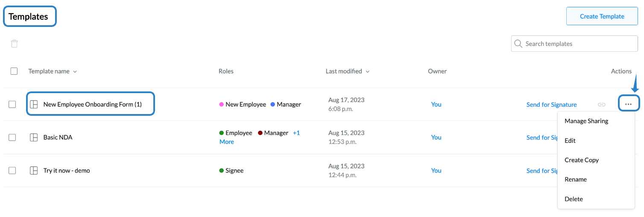Toggle the select-all templates checkbox
This screenshot has width=644, height=217.
click(14, 71)
